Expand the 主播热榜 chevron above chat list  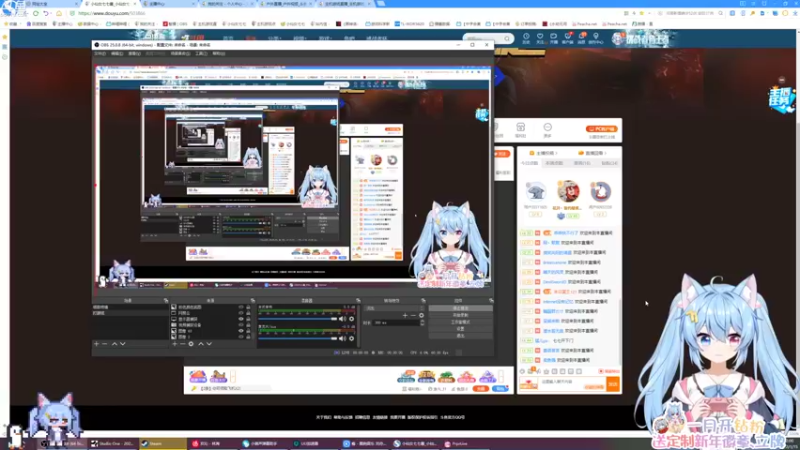(557, 153)
